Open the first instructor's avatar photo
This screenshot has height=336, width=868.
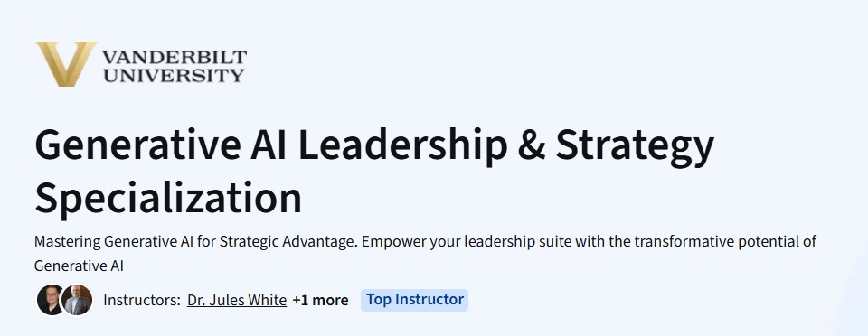point(51,300)
